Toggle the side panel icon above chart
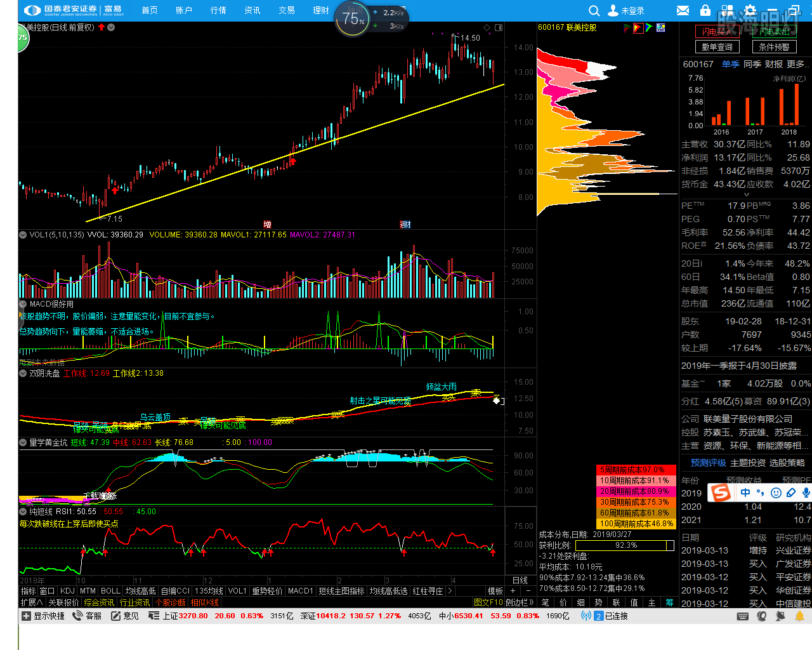Image resolution: width=812 pixels, height=650 pixels. click(x=499, y=27)
